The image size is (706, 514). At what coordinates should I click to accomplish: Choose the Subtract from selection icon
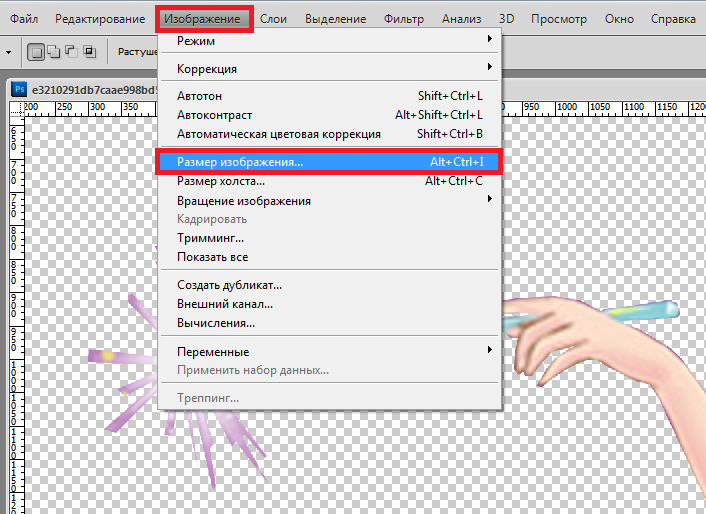[x=71, y=51]
